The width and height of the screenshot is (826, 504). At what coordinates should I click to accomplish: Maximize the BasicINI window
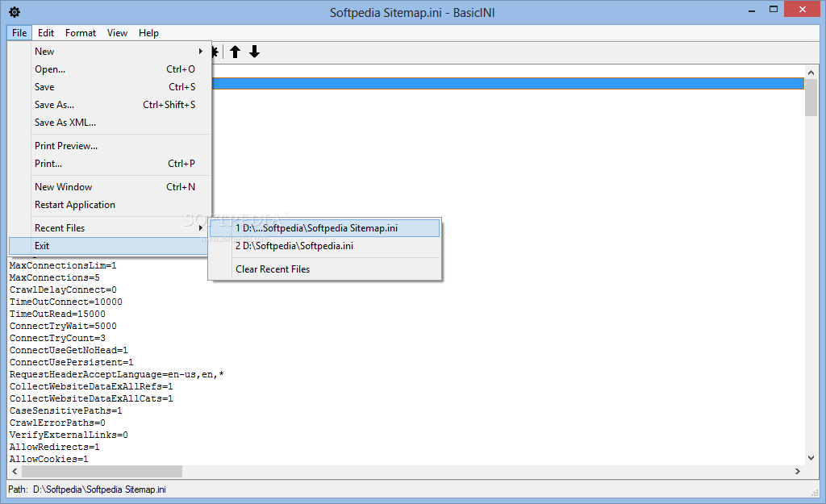click(774, 10)
